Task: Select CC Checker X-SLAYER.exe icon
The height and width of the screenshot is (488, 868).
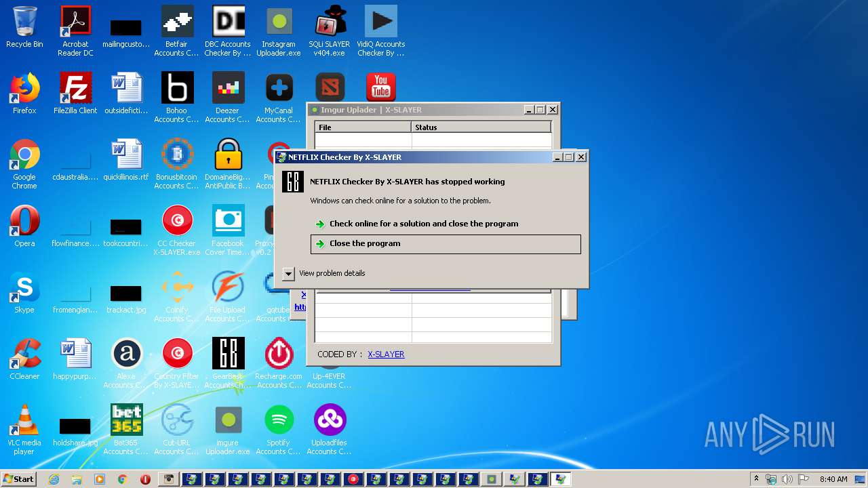Action: [x=177, y=230]
